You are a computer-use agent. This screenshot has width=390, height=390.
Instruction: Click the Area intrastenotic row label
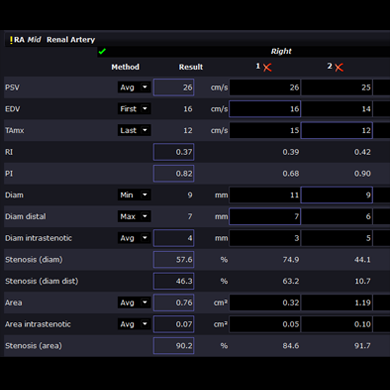click(38, 324)
